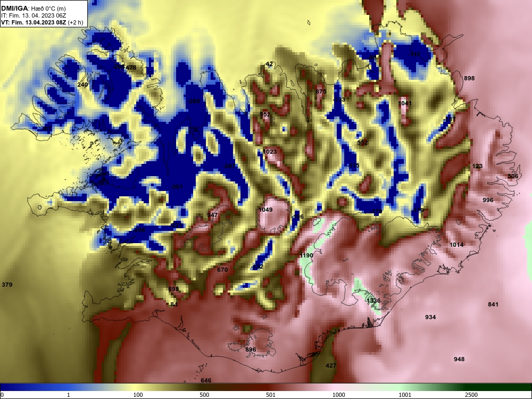Click the map value '1049'
The height and width of the screenshot is (399, 532).
265,210
